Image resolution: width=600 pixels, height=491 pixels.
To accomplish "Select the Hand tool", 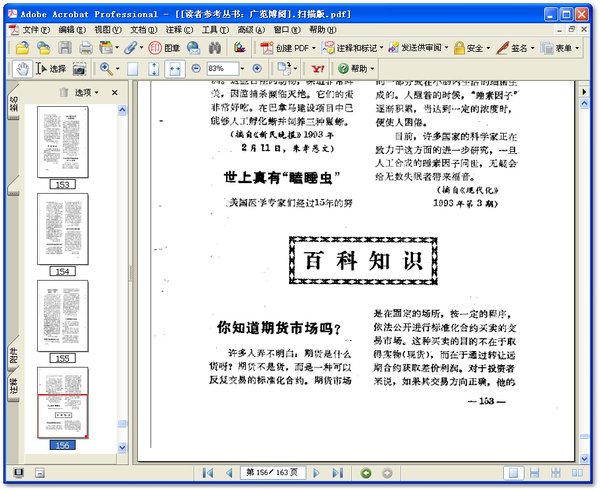I will click(x=22, y=69).
